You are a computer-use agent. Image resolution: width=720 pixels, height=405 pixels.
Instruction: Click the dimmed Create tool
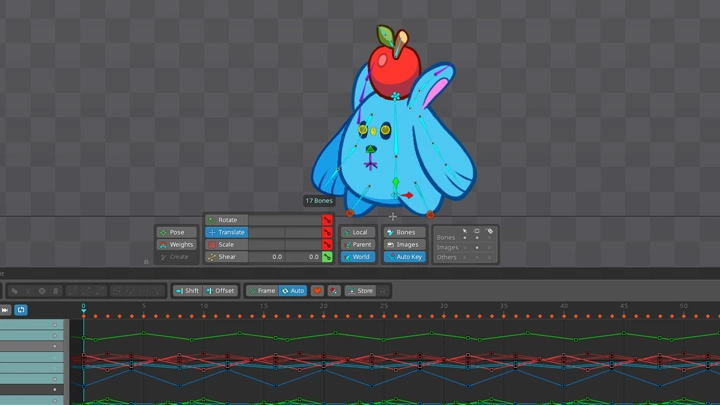pyautogui.click(x=176, y=257)
